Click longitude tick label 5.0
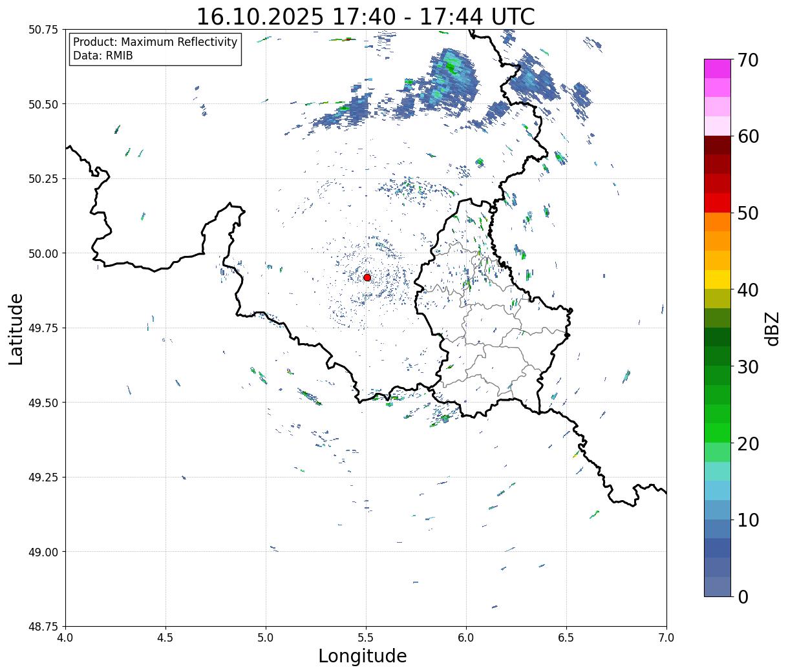 point(266,638)
